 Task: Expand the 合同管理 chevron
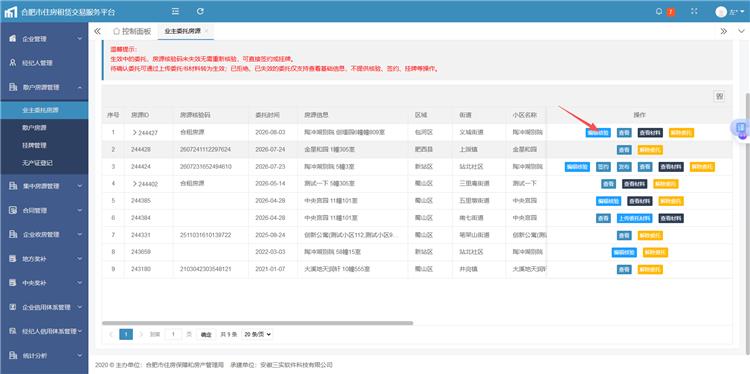coord(79,210)
